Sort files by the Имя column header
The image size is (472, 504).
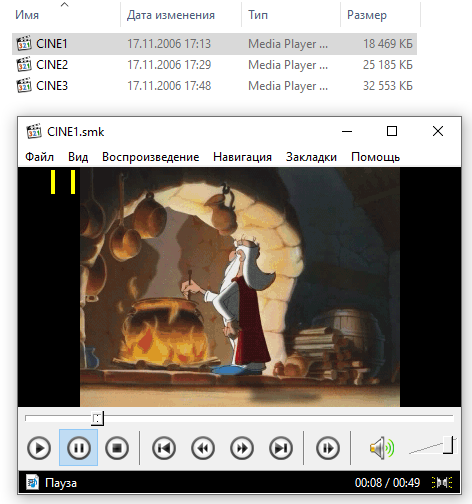point(27,15)
